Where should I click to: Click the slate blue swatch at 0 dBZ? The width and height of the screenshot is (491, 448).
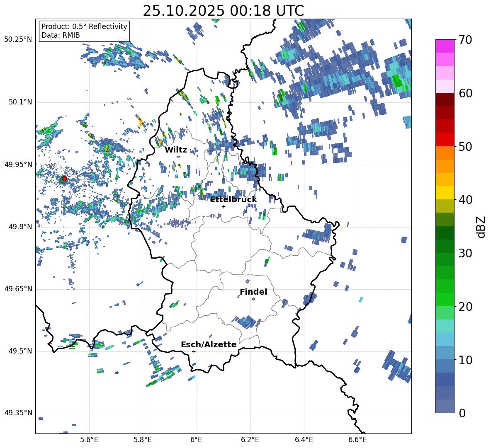445,406
